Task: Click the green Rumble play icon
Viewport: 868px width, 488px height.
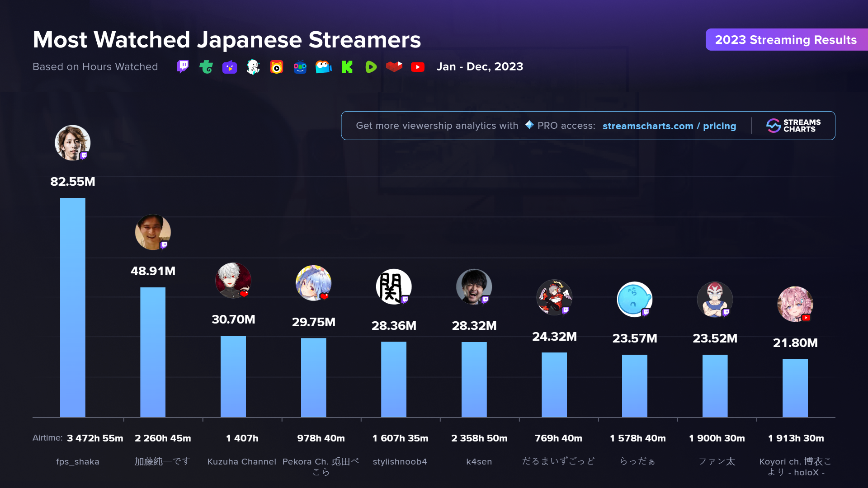Action: (371, 67)
